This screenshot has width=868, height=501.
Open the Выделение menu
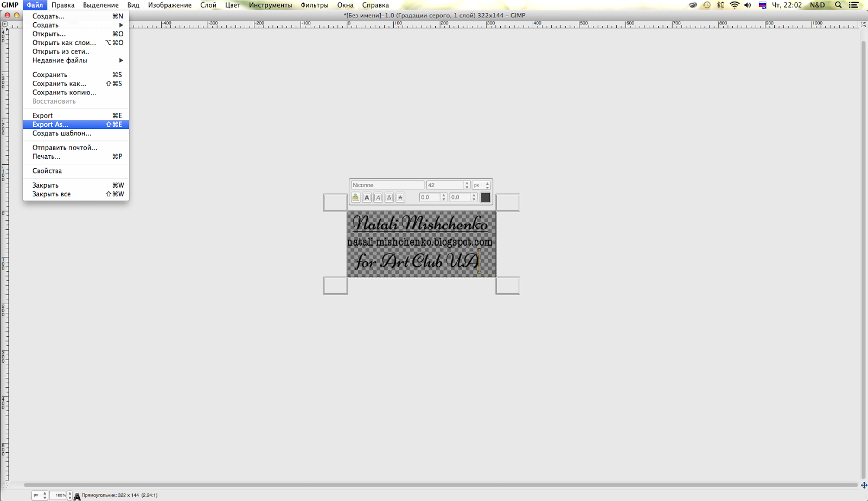[101, 5]
